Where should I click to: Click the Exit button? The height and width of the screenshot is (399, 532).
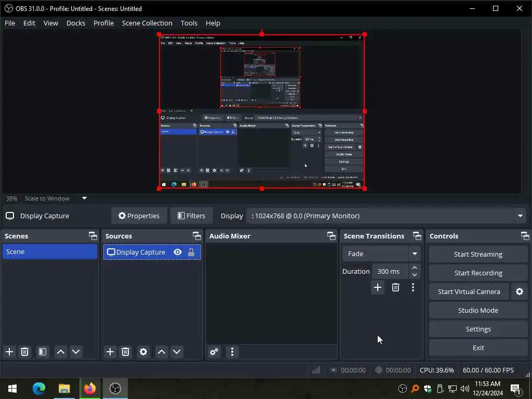click(478, 348)
